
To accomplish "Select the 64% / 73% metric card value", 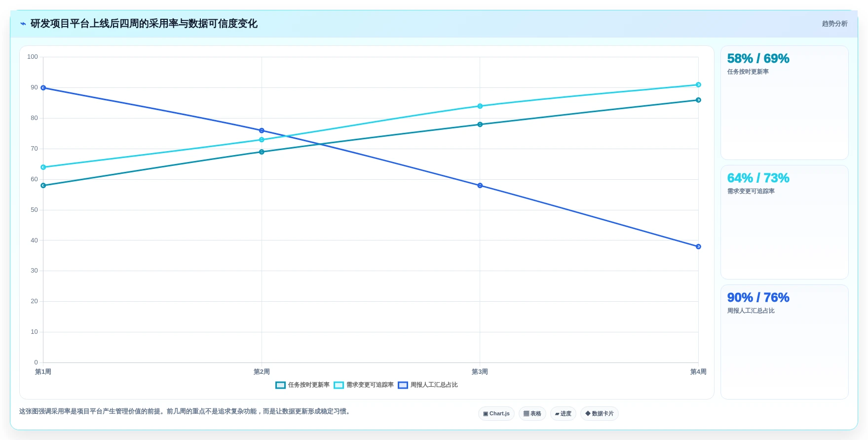I will [758, 178].
